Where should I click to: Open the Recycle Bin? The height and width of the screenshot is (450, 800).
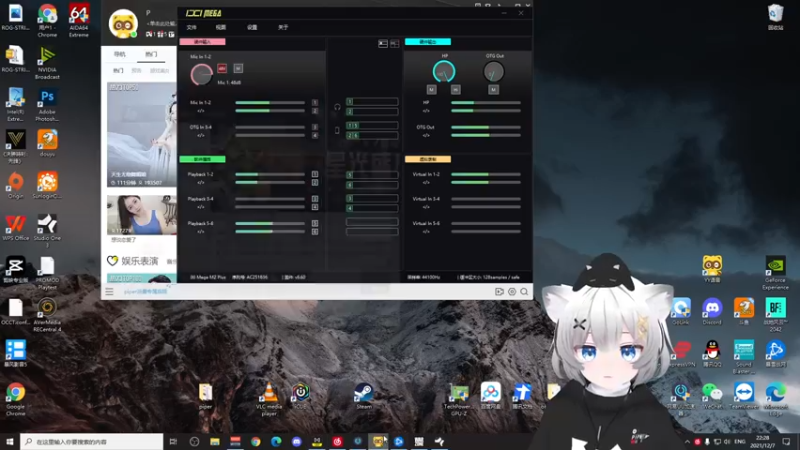pyautogui.click(x=775, y=17)
